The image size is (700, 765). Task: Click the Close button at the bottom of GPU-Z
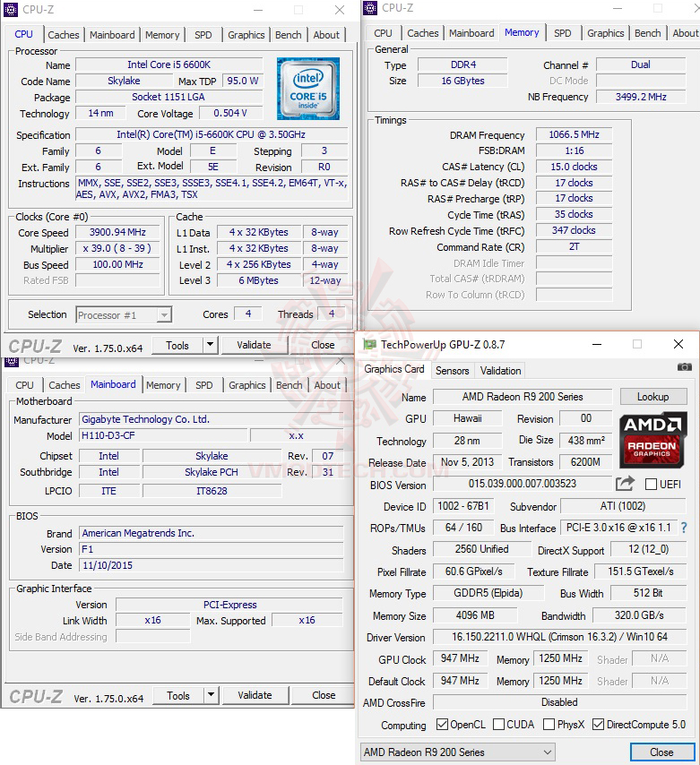pyautogui.click(x=662, y=752)
